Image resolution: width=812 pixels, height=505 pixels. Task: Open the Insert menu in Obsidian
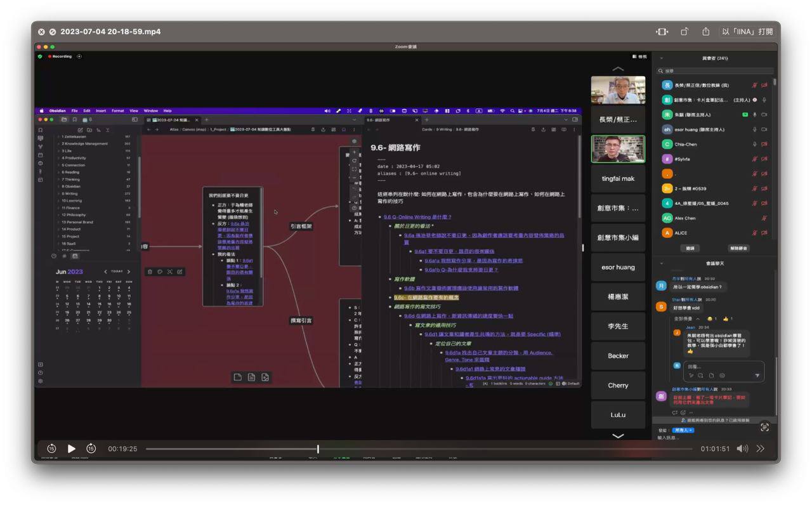[101, 110]
